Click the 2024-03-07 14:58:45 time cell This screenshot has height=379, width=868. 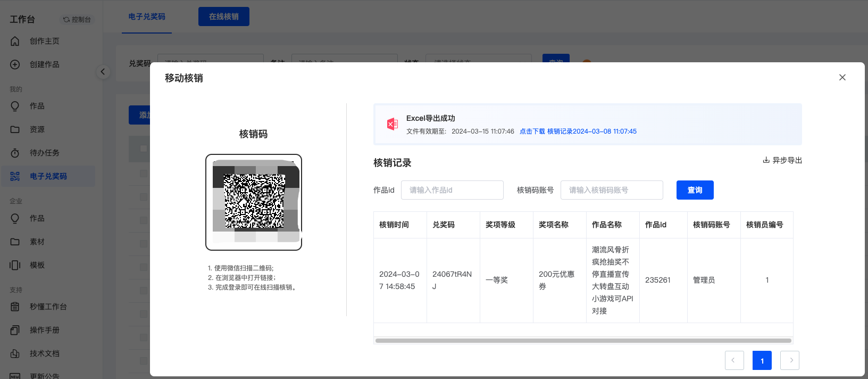click(400, 280)
